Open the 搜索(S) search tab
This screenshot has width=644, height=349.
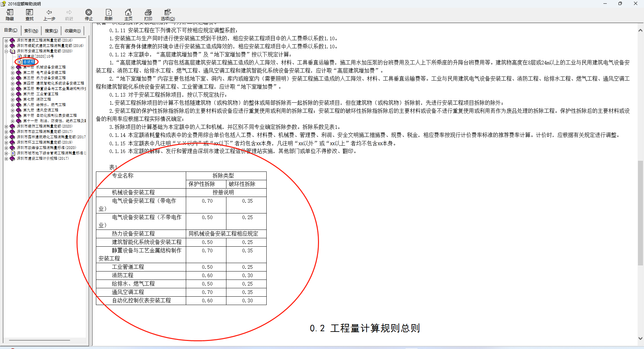(51, 31)
